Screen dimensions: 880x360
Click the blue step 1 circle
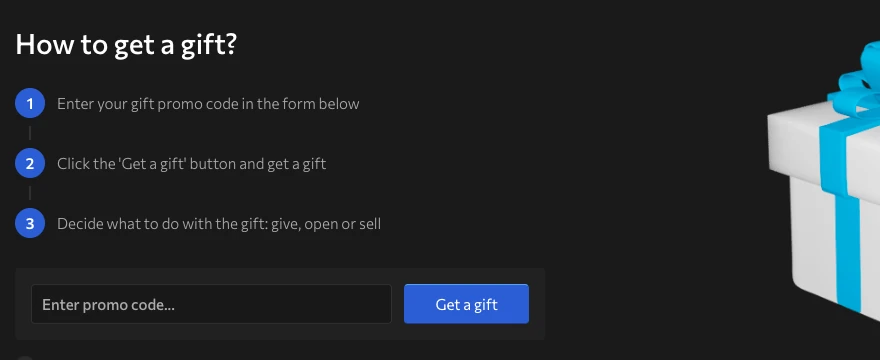(30, 103)
